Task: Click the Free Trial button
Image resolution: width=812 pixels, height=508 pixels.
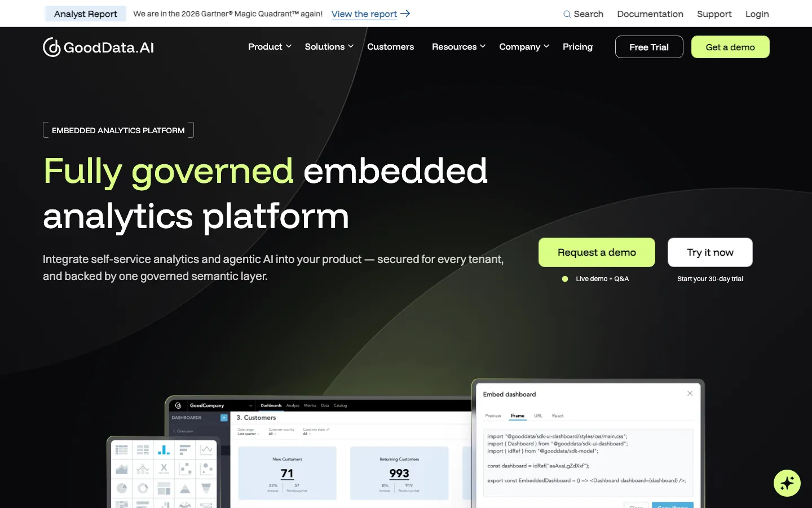Action: (x=649, y=47)
